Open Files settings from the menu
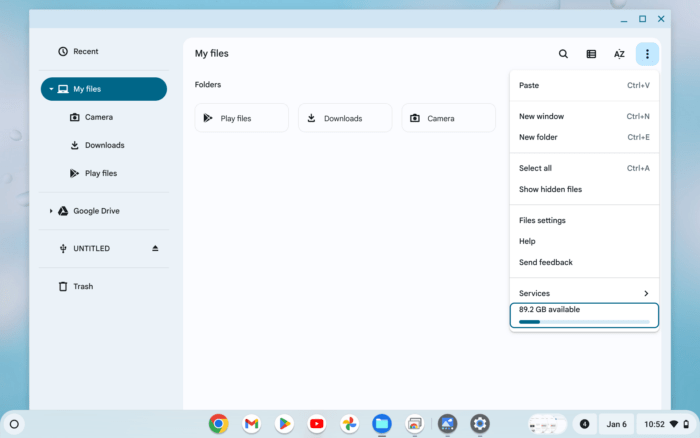The image size is (700, 438). tap(542, 220)
